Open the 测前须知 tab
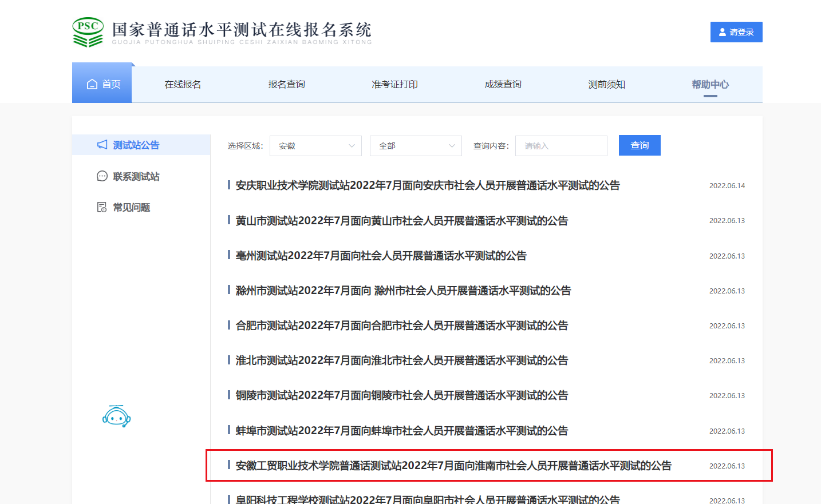Screen dimensions: 821x504 (606, 85)
